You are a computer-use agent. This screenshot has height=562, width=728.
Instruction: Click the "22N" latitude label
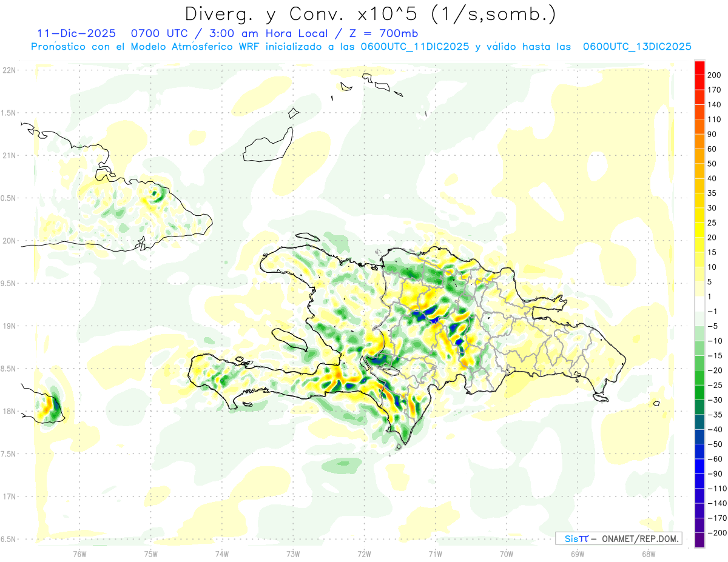click(8, 70)
